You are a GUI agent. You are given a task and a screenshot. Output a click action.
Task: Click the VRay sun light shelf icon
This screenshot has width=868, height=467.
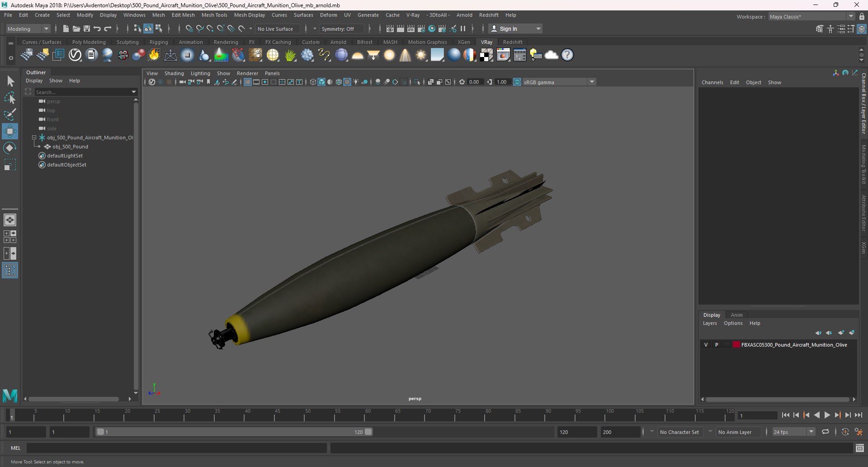(421, 55)
